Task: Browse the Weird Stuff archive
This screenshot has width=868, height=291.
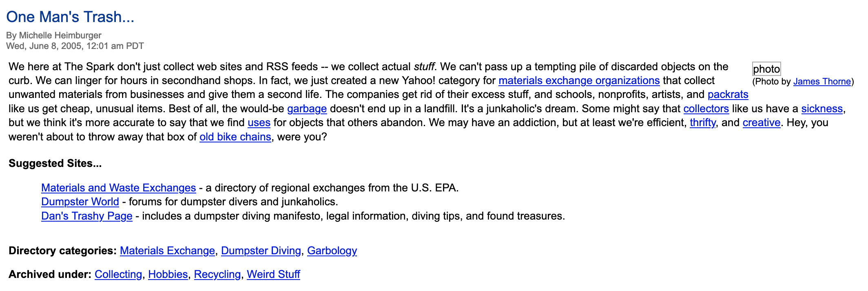Action: point(273,274)
